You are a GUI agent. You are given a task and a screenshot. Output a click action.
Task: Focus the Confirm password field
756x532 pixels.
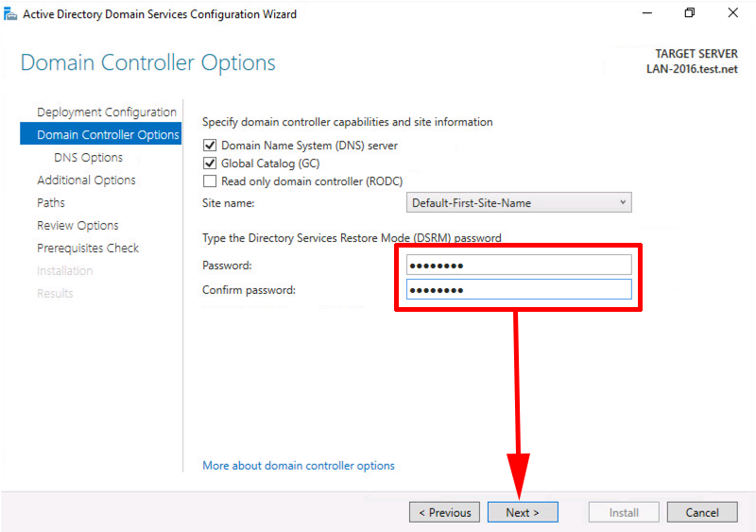click(519, 289)
